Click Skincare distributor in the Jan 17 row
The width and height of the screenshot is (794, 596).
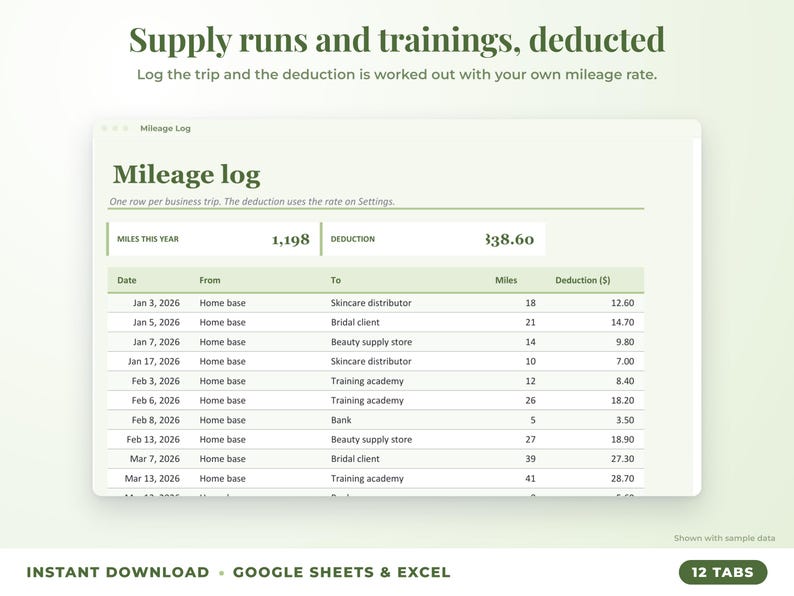[371, 361]
